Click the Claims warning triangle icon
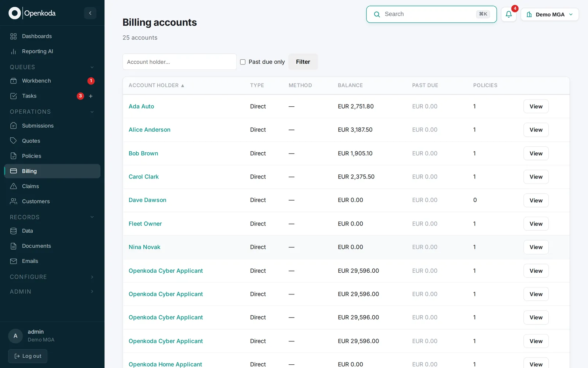 click(x=14, y=186)
